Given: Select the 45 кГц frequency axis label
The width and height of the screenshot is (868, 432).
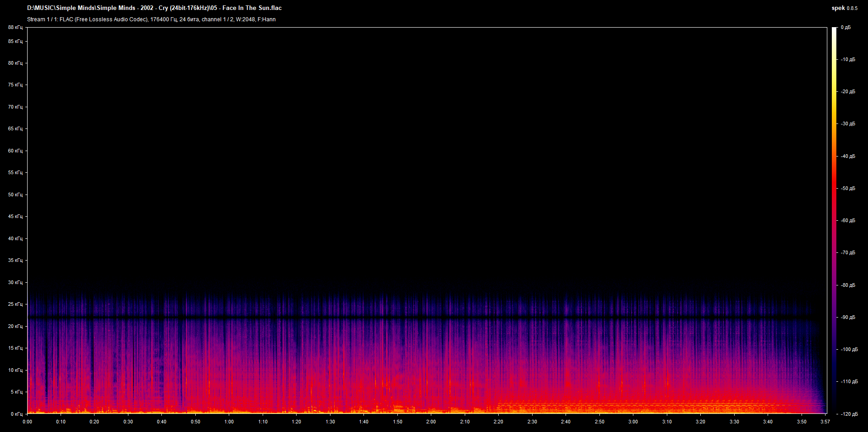Looking at the screenshot, I should click(x=15, y=217).
